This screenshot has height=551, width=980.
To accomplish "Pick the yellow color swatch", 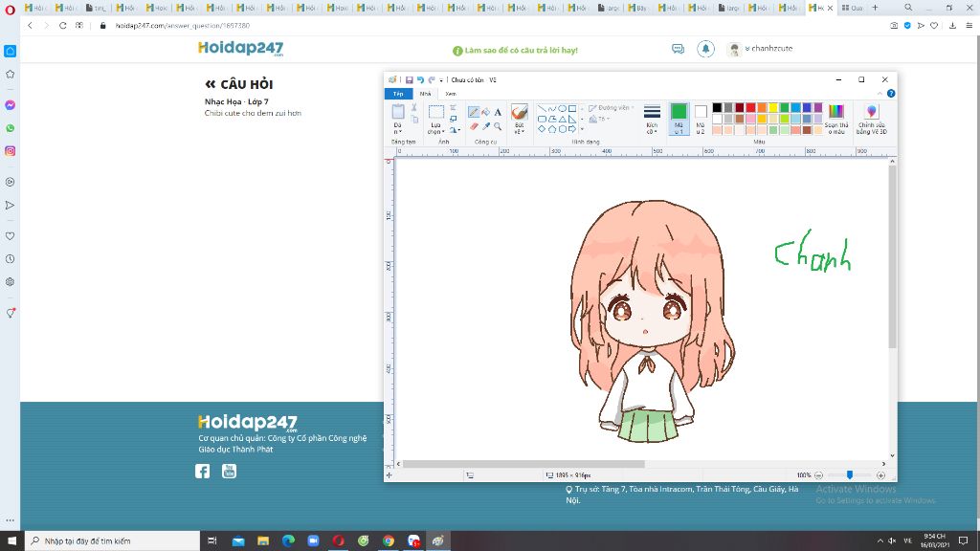I will pyautogui.click(x=773, y=108).
